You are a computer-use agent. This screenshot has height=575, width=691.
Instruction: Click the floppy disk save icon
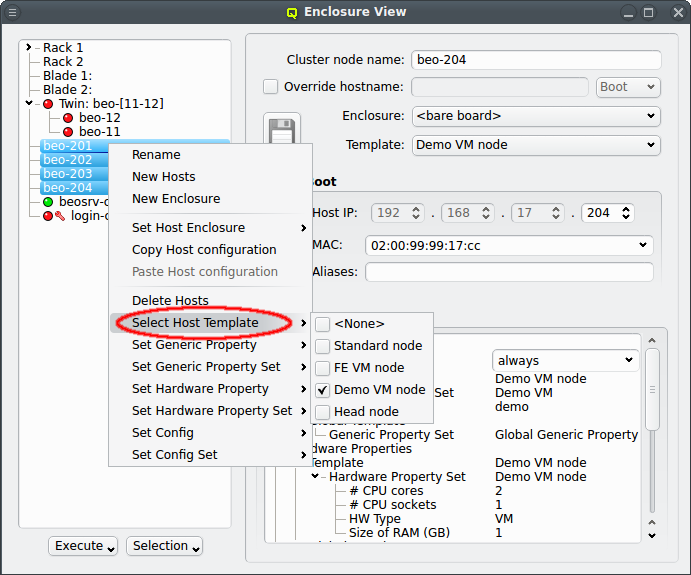281,133
